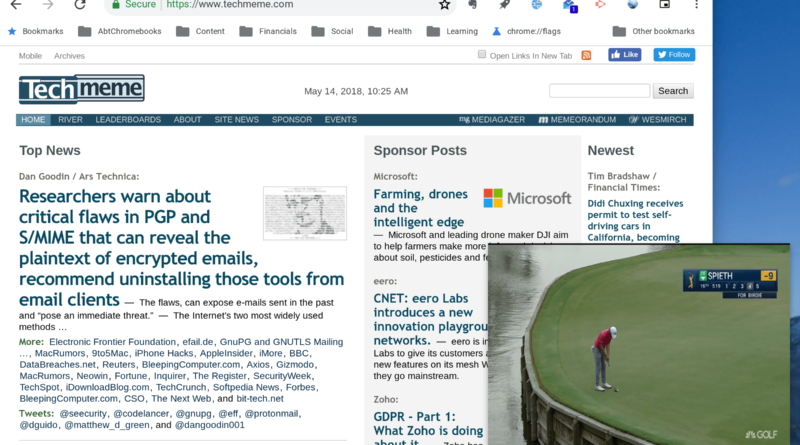
Task: Open the Archives link
Action: click(x=69, y=56)
